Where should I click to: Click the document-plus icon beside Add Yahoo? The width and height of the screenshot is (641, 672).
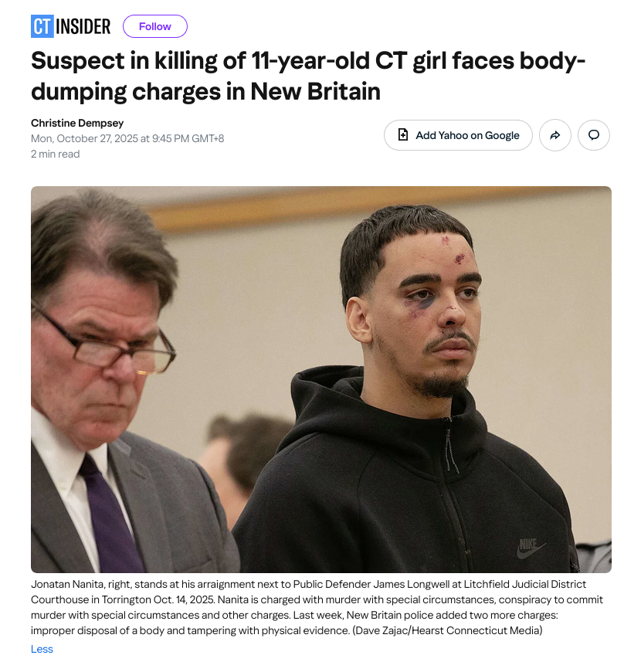coord(403,135)
